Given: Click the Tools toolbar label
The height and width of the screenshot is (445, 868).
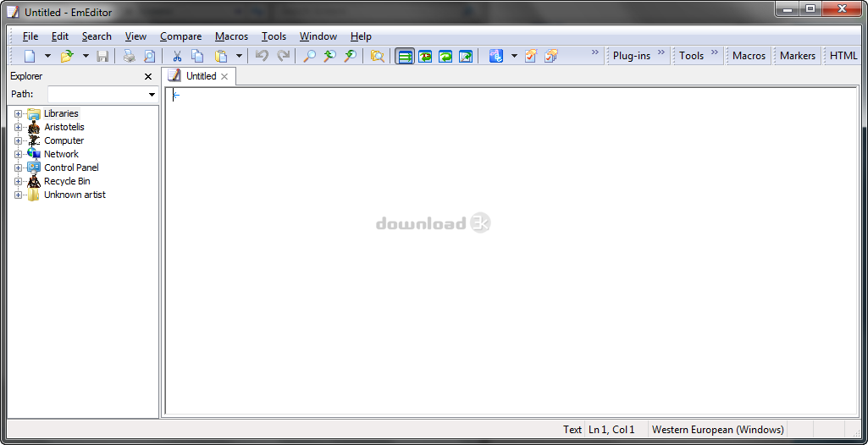Looking at the screenshot, I should point(691,56).
